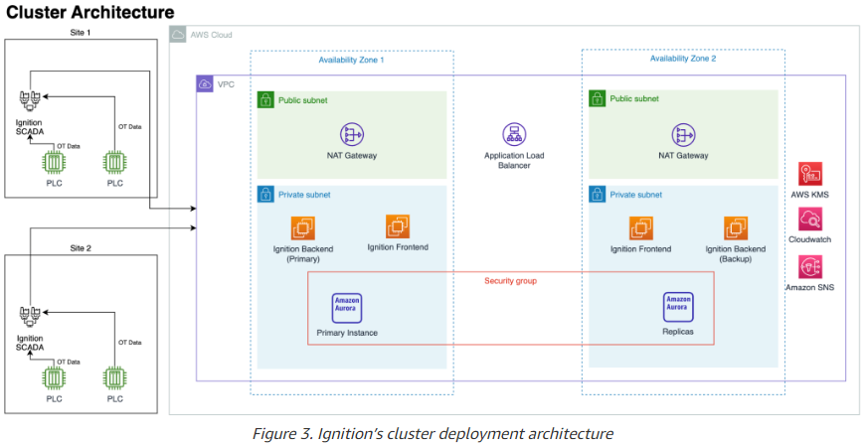Click the Security group label

point(510,281)
